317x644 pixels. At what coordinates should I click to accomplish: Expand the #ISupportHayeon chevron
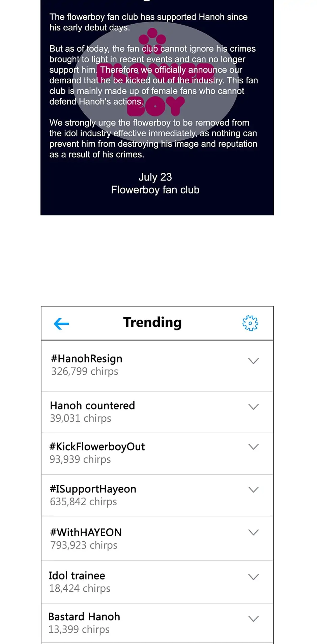click(x=254, y=489)
